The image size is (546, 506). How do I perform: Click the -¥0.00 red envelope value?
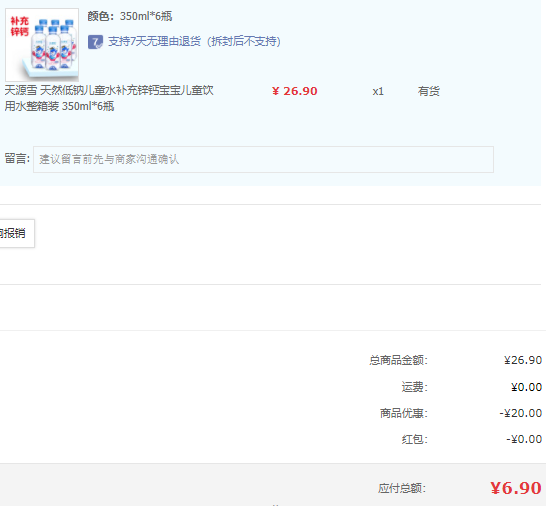coord(524,439)
